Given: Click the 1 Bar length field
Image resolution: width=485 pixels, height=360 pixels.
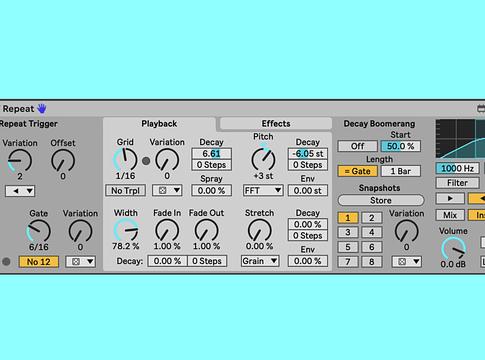Looking at the screenshot, I should pos(401,171).
